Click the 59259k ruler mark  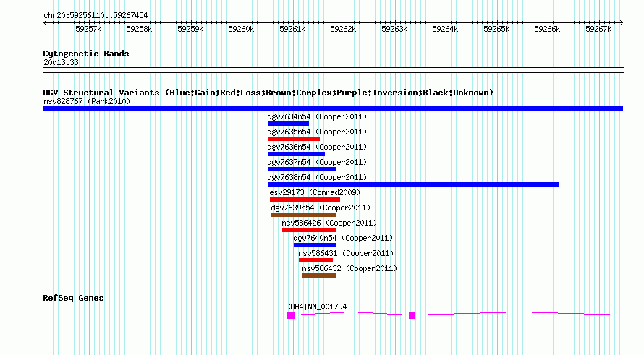190,29
